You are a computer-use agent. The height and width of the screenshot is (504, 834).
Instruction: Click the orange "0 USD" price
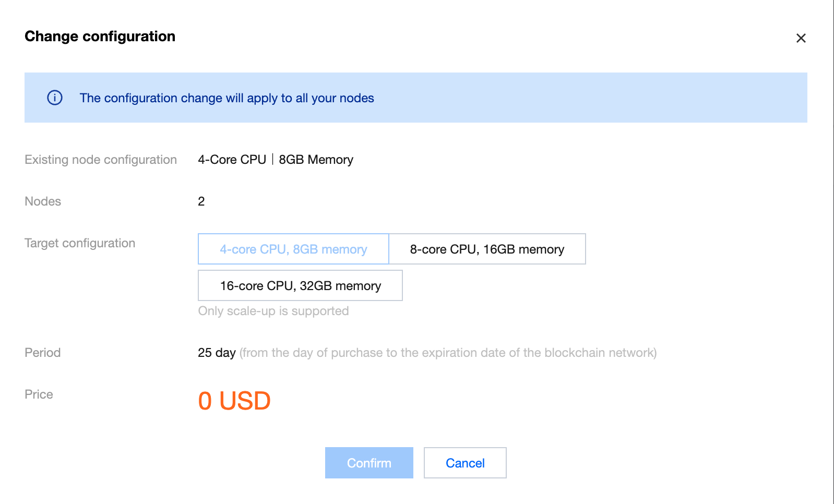click(x=234, y=401)
